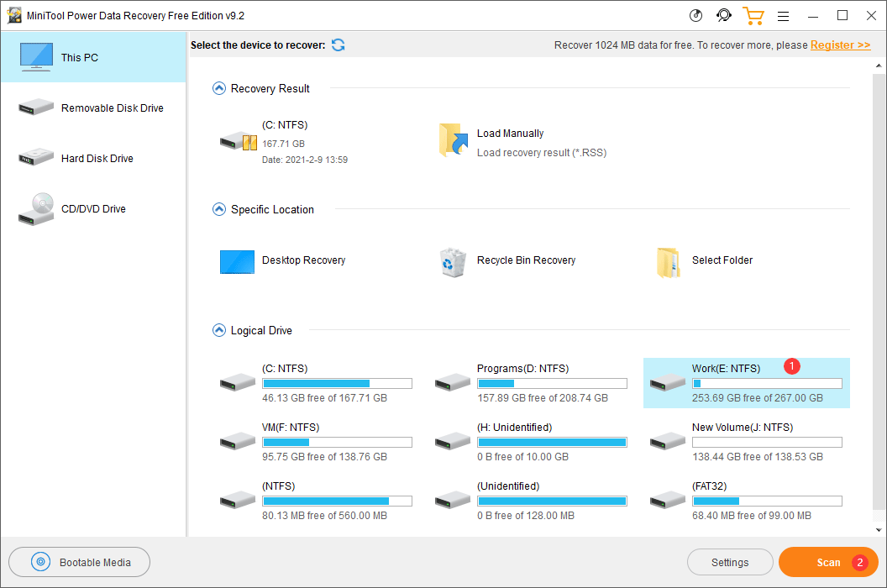Click the Register link

[840, 45]
